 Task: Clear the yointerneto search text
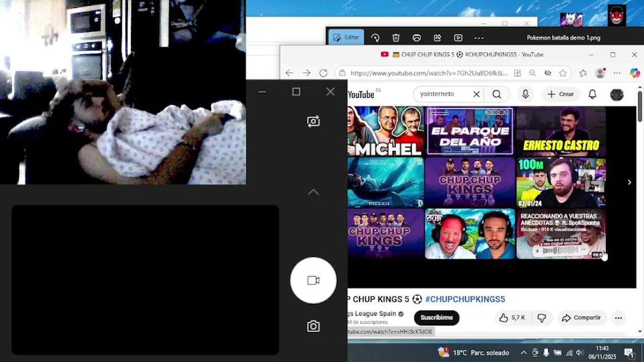coord(476,94)
